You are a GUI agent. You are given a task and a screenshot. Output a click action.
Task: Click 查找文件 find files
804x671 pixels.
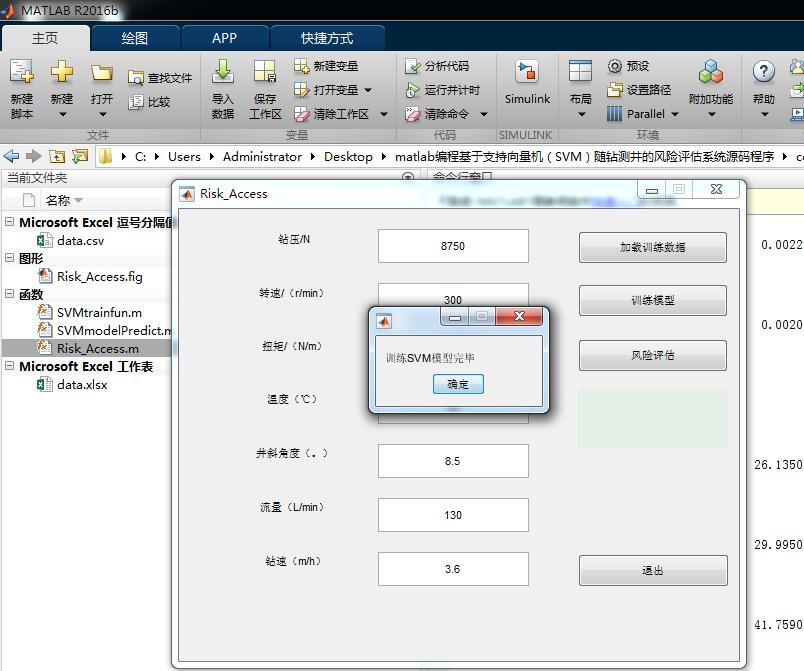(159, 78)
